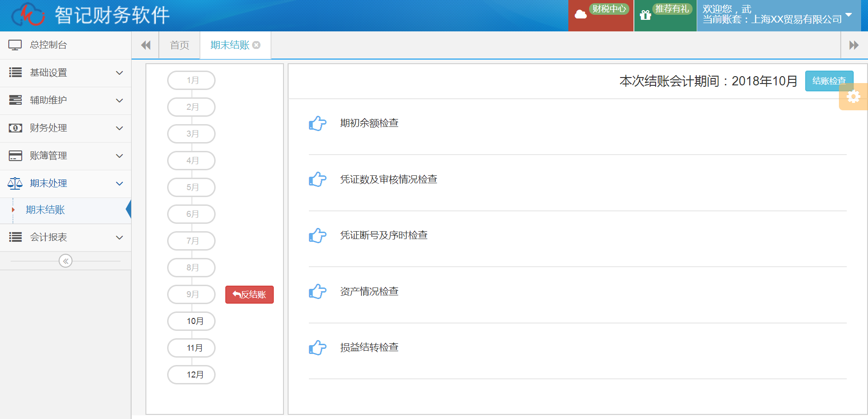Open 财税中心 cloud shortcut
The width and height of the screenshot is (868, 419).
click(601, 15)
